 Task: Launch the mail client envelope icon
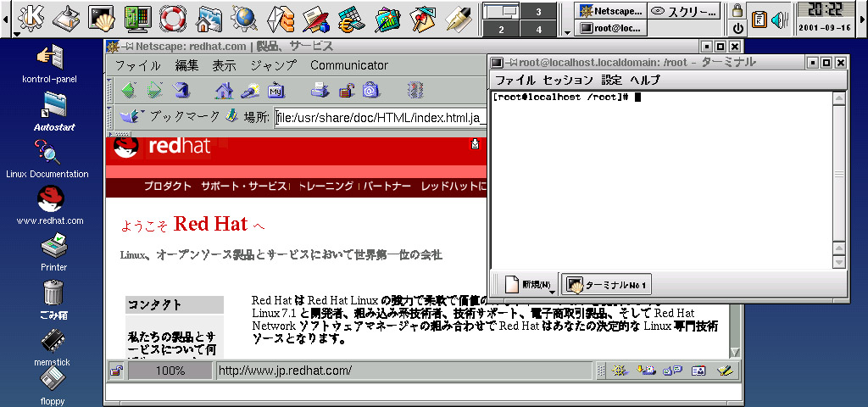pos(280,19)
